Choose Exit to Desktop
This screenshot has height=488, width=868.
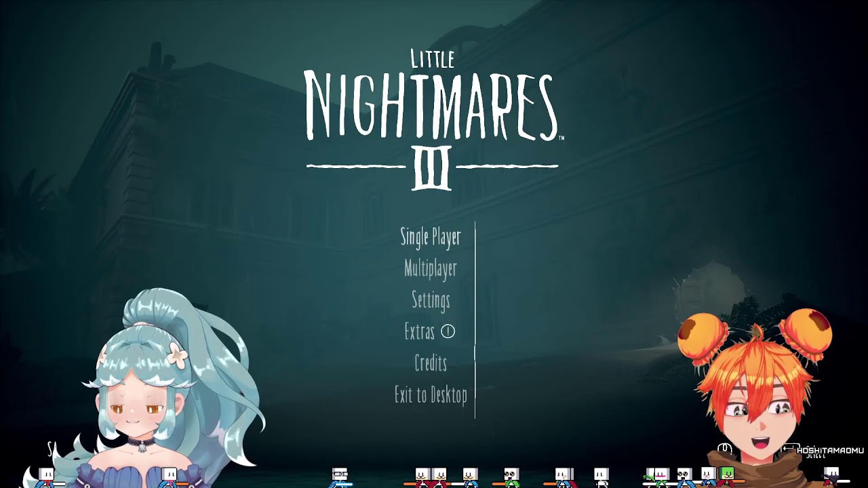(x=431, y=394)
